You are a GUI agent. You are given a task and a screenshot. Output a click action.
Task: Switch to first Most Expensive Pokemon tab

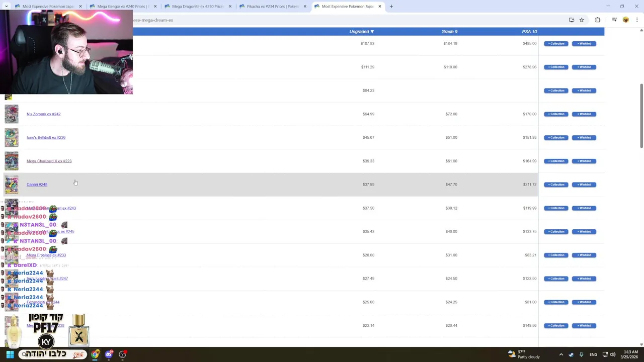click(x=48, y=7)
